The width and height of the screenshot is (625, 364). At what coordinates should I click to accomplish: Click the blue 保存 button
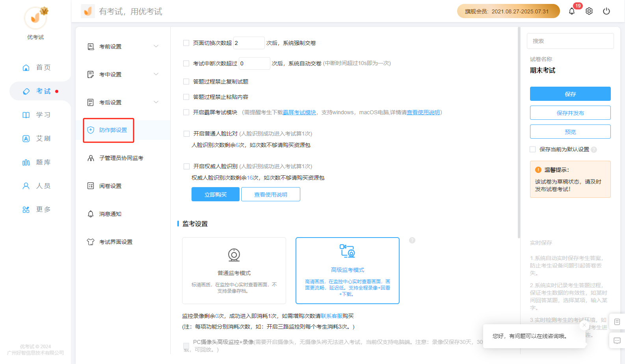[x=570, y=94]
